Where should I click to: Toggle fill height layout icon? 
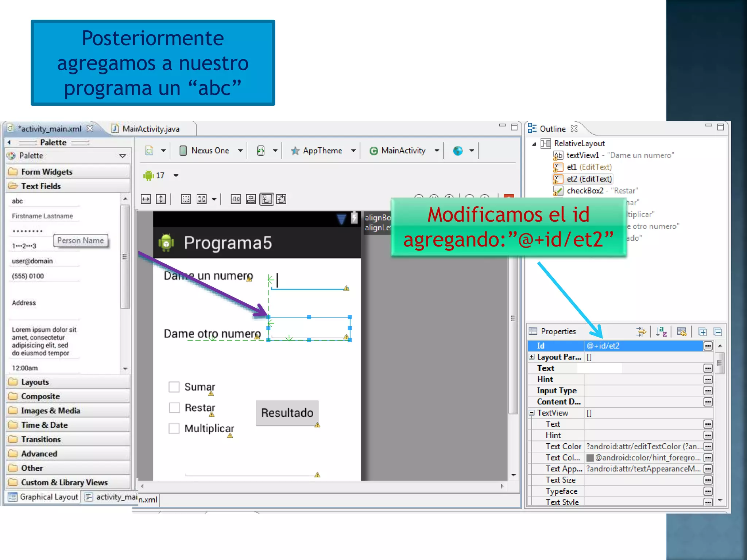pyautogui.click(x=161, y=199)
